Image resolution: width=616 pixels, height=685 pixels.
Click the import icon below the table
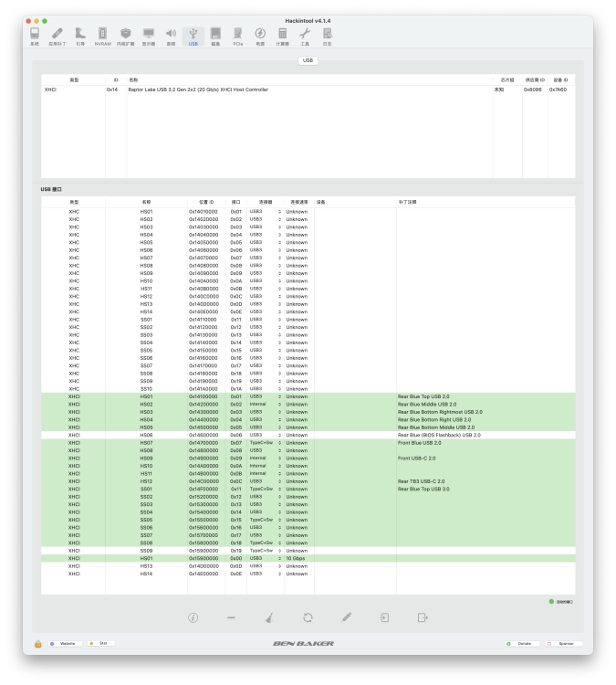tap(384, 617)
